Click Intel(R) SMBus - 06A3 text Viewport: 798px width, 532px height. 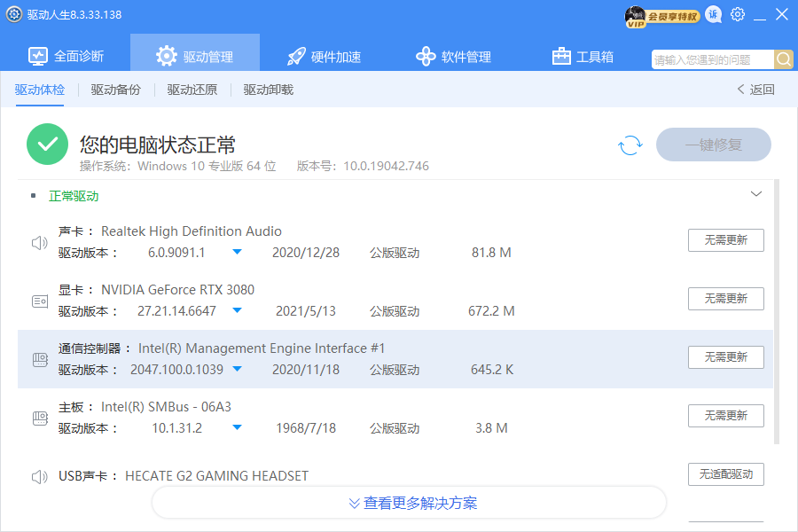[166, 407]
